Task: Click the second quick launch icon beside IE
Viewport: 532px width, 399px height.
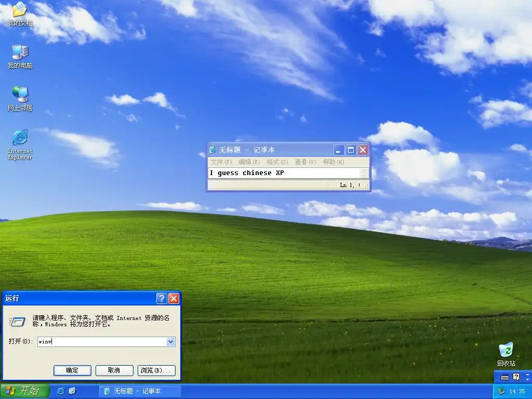Action: point(72,391)
